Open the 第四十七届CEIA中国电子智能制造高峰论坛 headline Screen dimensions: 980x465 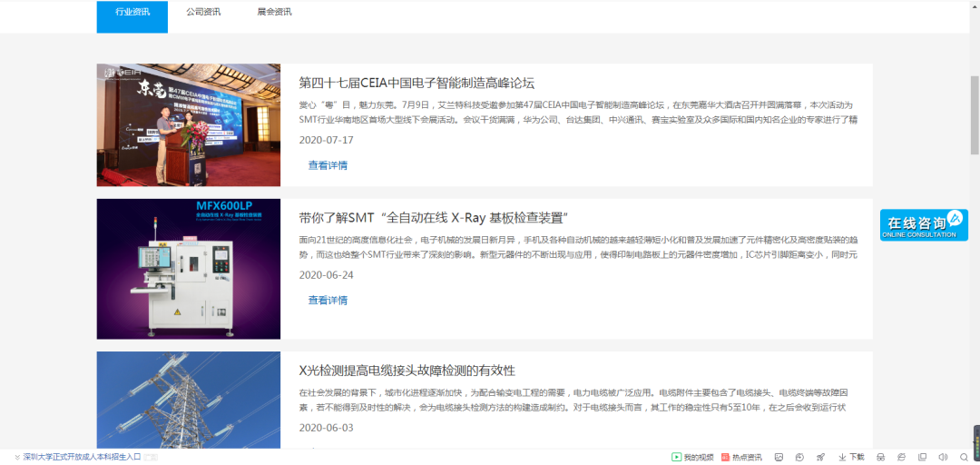(416, 84)
